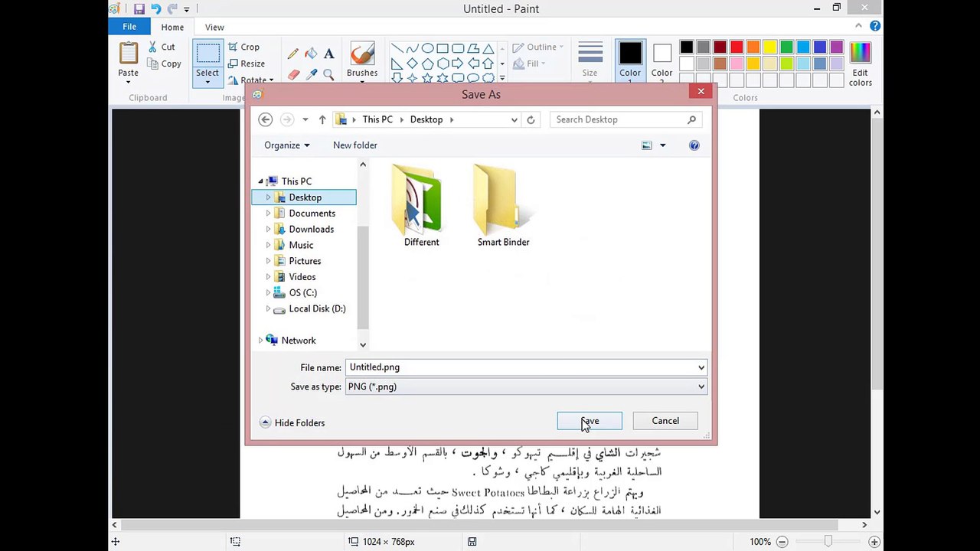This screenshot has height=551, width=980.
Task: Click the Paste clipboard icon
Action: click(128, 54)
